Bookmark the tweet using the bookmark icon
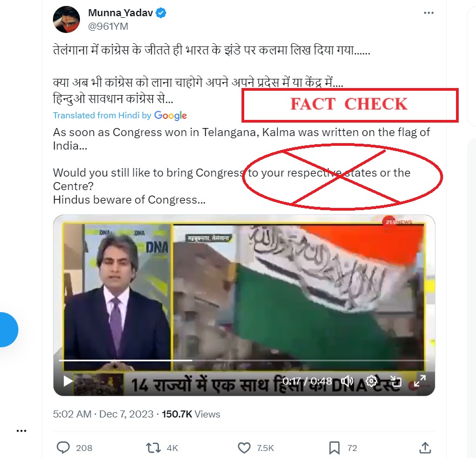476x458 pixels. tap(334, 448)
